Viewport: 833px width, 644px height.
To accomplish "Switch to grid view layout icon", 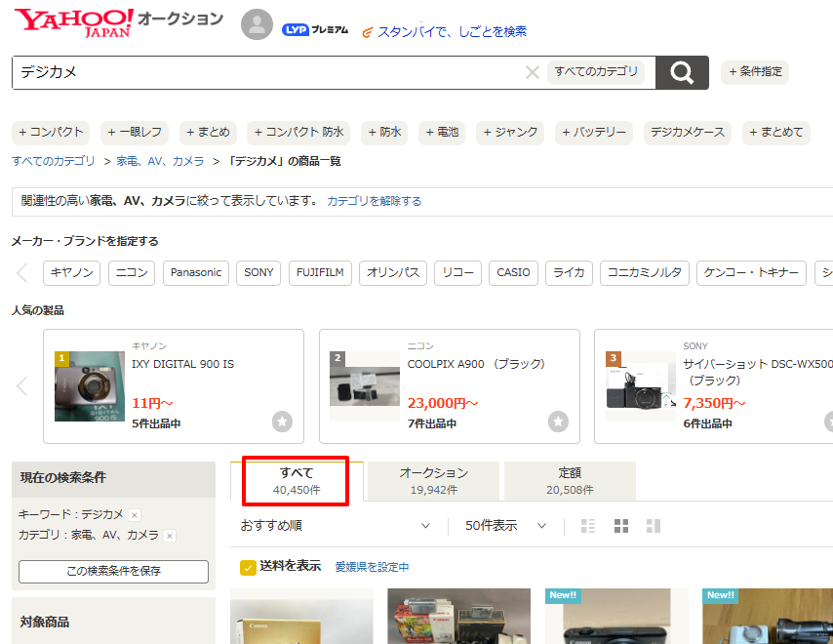I will point(621,526).
